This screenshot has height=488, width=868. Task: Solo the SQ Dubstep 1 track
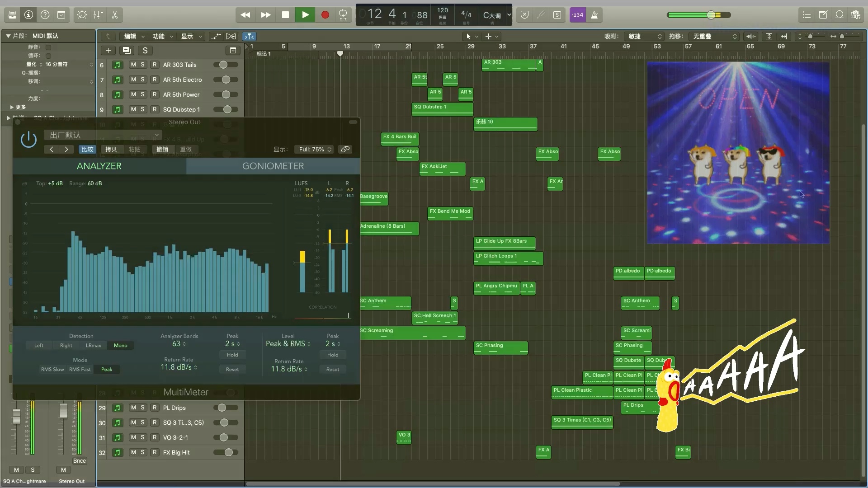[143, 109]
